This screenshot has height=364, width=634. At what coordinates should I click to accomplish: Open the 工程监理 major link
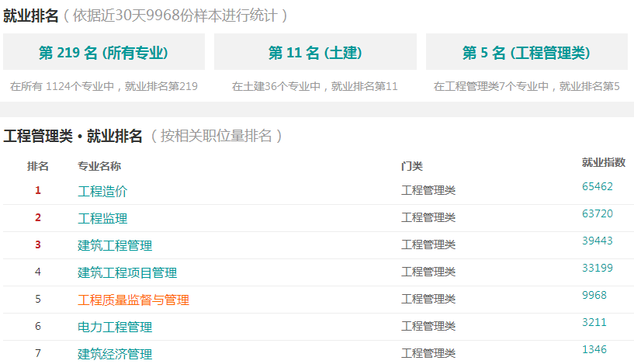tap(102, 218)
